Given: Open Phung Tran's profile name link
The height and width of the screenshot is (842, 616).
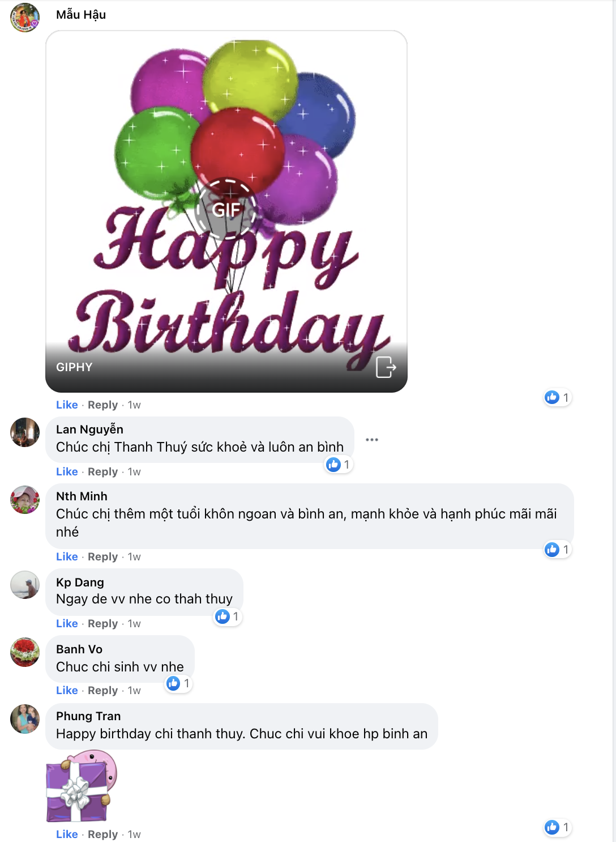Looking at the screenshot, I should tap(88, 716).
